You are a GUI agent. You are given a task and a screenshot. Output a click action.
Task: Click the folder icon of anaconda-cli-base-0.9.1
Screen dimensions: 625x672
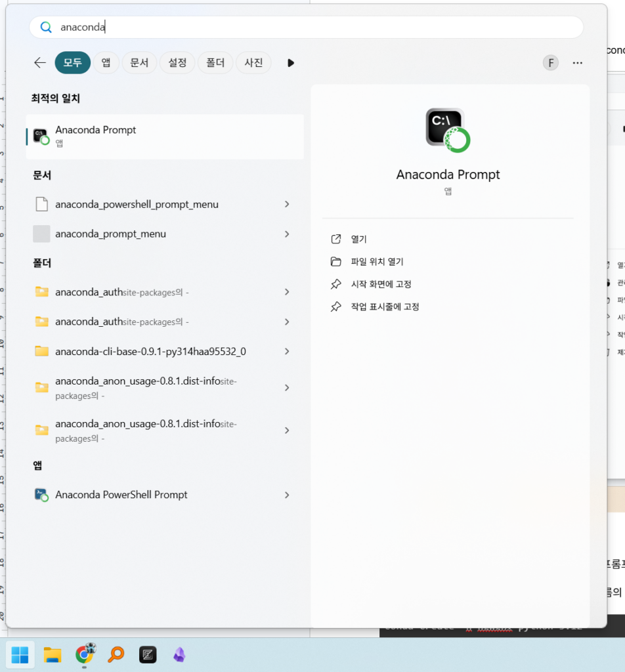coord(41,352)
